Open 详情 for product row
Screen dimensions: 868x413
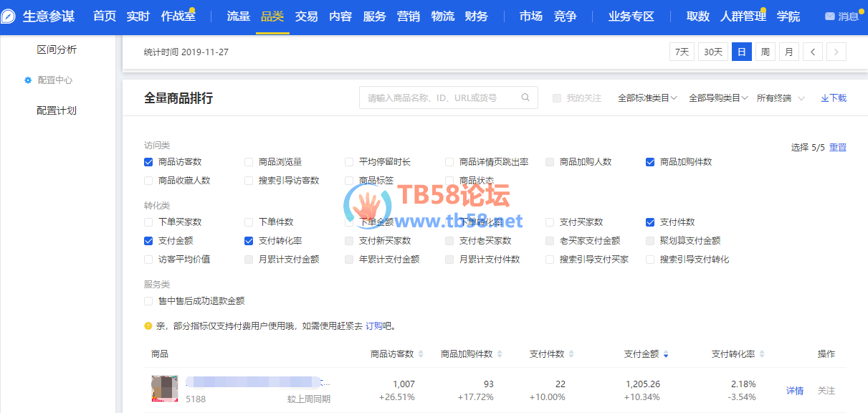[x=795, y=391]
